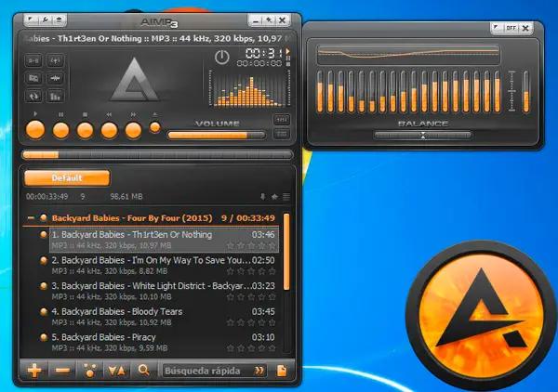Open the AIMP main menu arrow icon

click(31, 20)
